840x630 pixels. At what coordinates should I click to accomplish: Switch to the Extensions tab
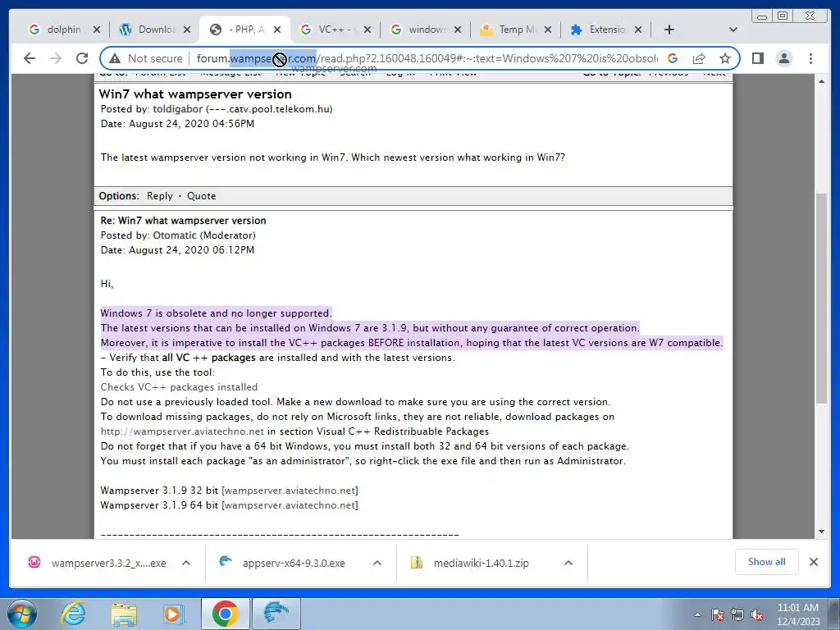(599, 30)
